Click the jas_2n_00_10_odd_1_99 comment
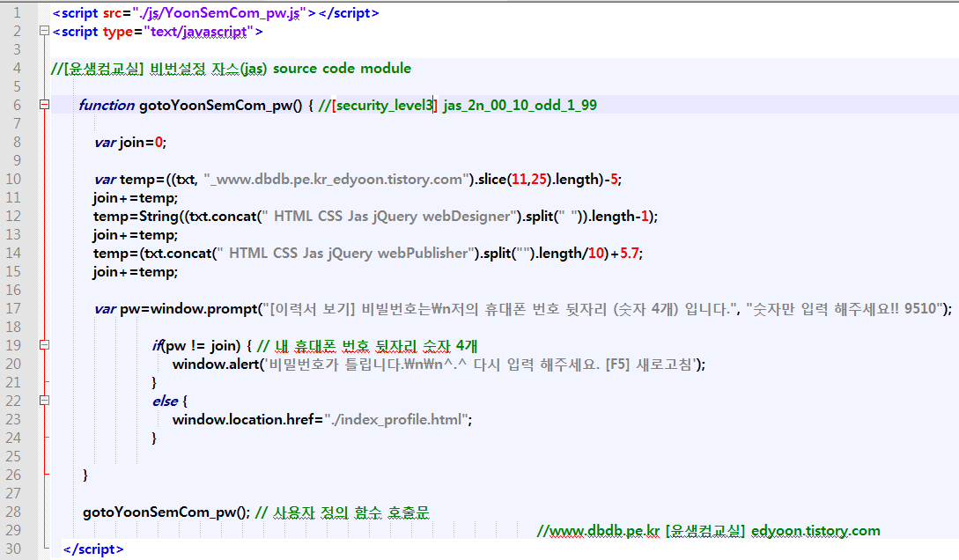959x560 pixels. point(520,105)
